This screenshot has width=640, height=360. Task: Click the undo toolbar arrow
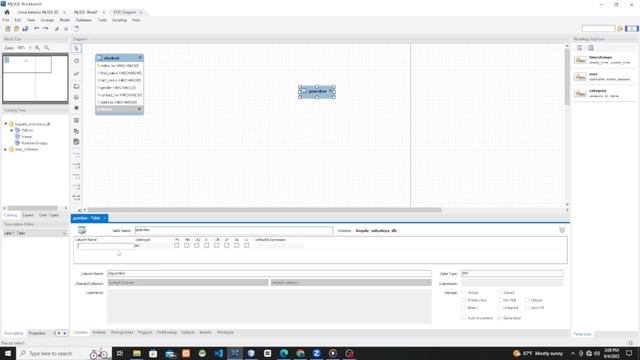point(37,29)
